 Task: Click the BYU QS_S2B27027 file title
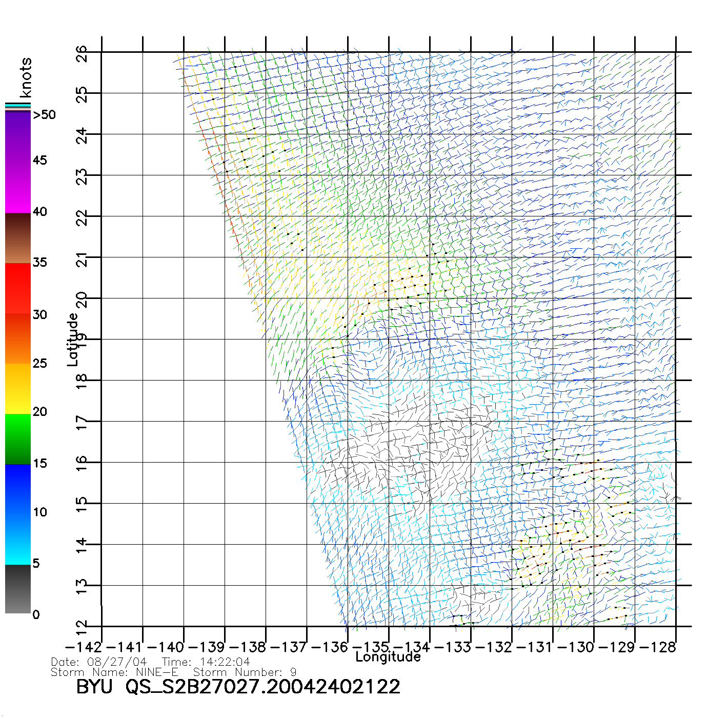tap(238, 687)
